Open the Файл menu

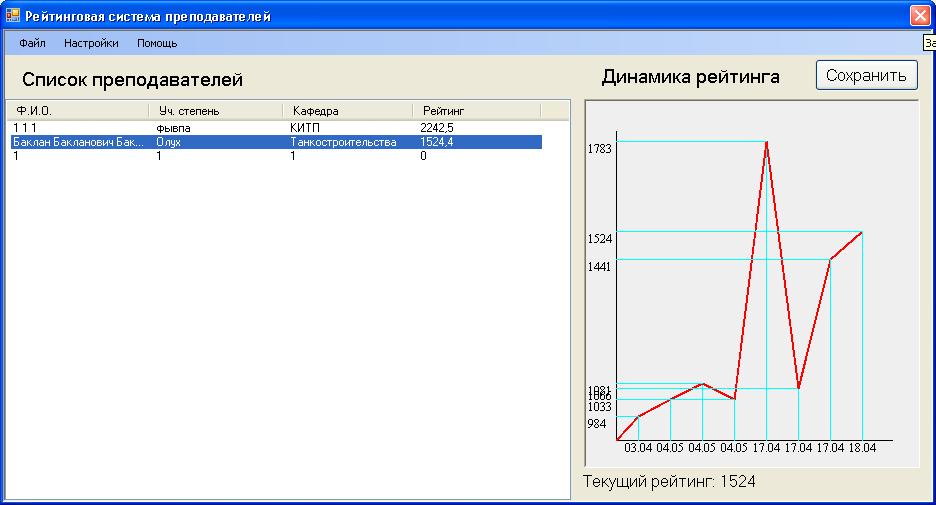click(x=32, y=43)
